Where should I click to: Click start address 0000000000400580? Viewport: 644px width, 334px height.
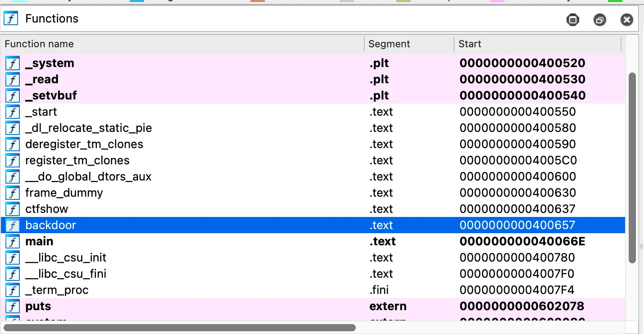518,128
